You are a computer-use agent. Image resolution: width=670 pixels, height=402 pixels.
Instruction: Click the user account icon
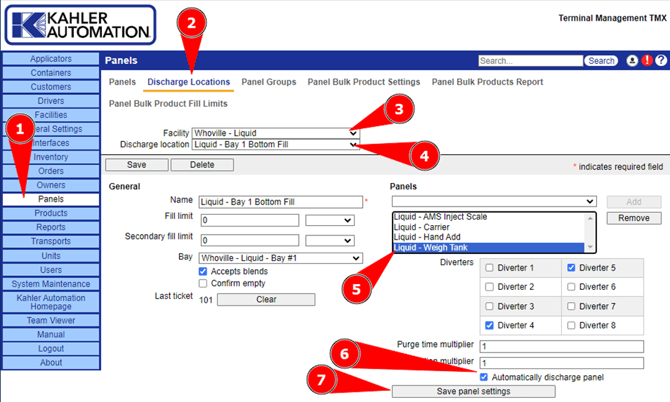tap(632, 61)
